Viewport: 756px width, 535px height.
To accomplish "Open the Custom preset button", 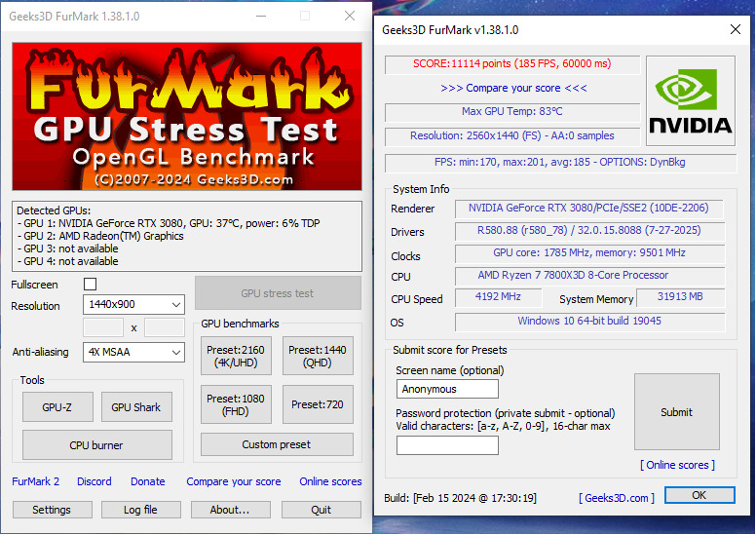I will (277, 444).
